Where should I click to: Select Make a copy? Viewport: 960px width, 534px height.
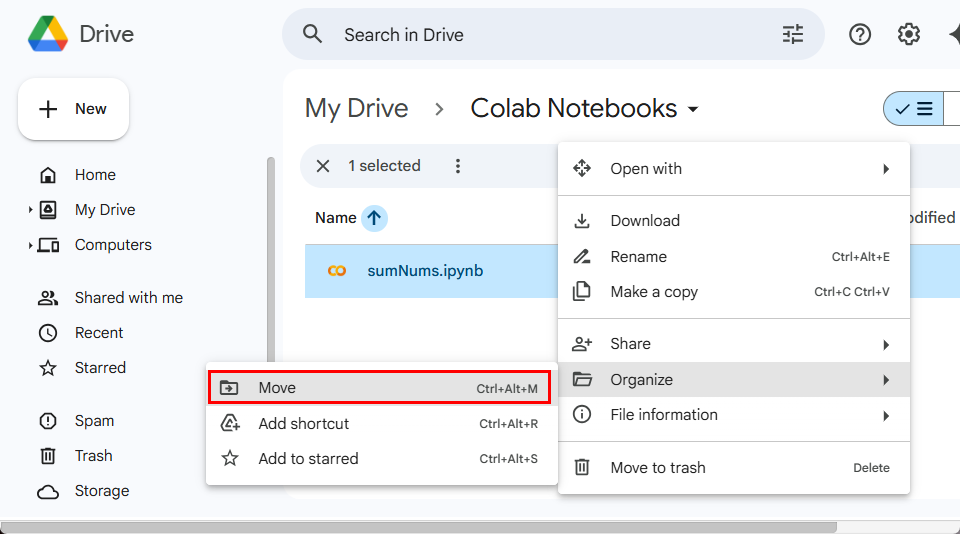734,292
